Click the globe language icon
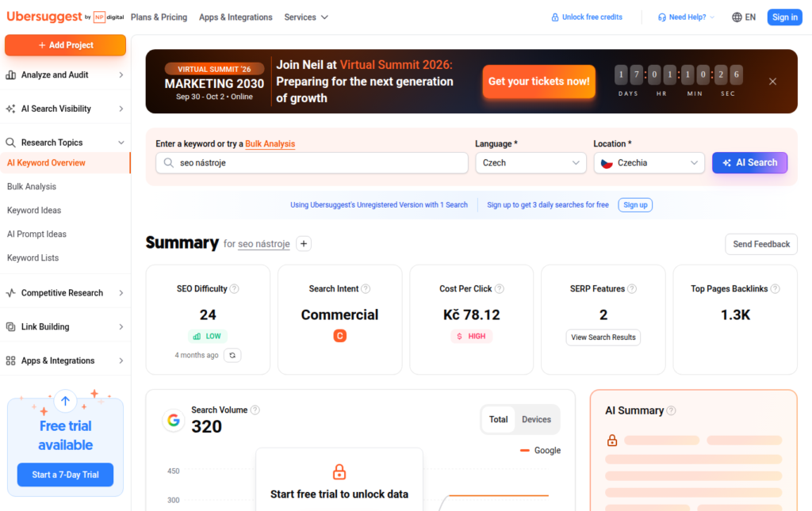 (737, 17)
